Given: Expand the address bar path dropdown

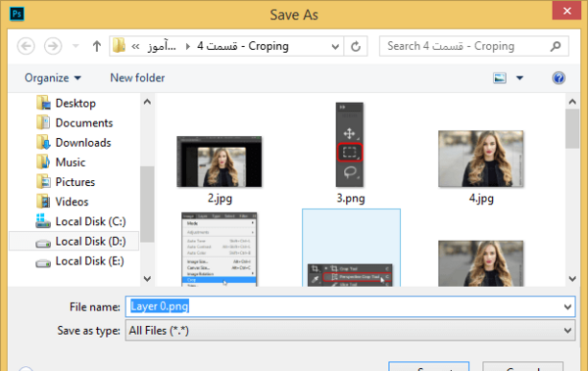Looking at the screenshot, I should tap(335, 46).
